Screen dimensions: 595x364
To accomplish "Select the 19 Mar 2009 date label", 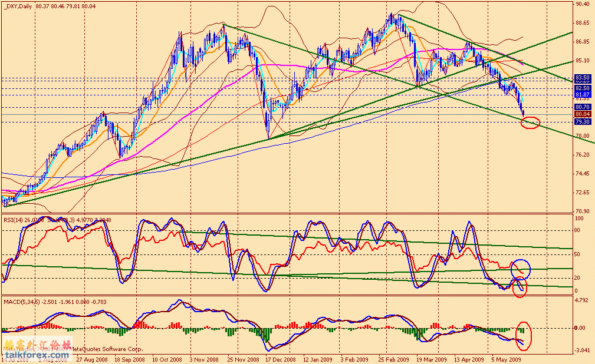I will pos(432,359).
